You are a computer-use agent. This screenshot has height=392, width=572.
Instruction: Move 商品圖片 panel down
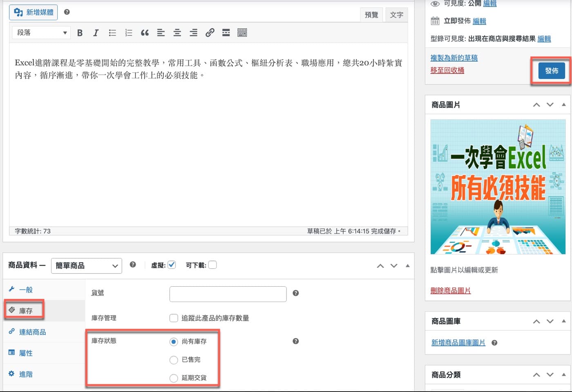pos(550,105)
